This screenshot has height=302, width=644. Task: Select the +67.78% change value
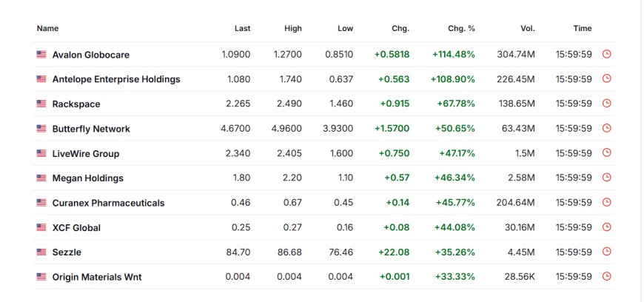click(456, 104)
